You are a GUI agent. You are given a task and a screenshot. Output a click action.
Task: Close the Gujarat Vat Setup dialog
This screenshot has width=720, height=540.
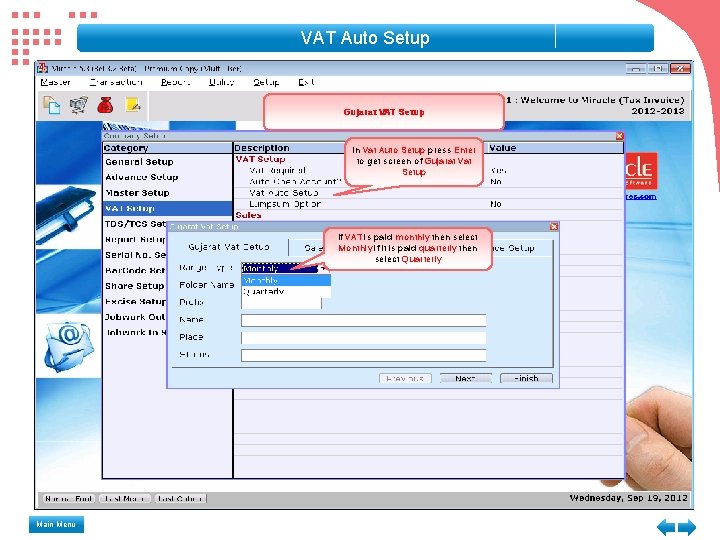(x=554, y=226)
